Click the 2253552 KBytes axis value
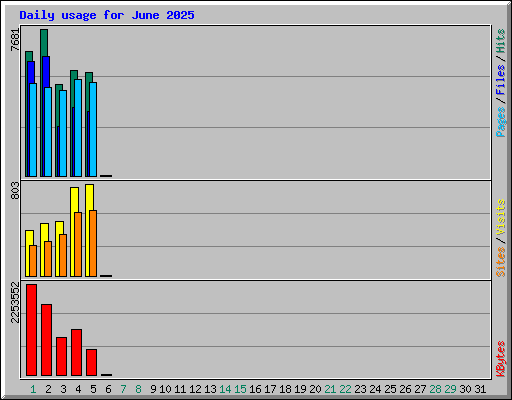Screen dimensions: 512x400 pyautogui.click(x=15, y=302)
